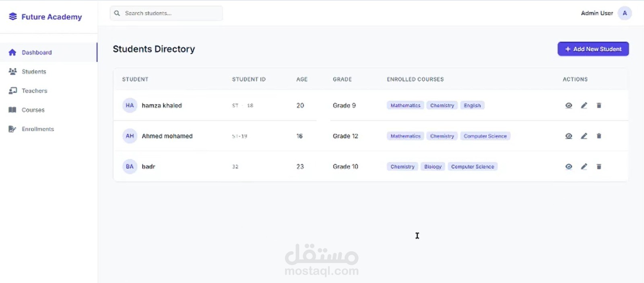The width and height of the screenshot is (644, 283).
Task: Edit the badr record
Action: [x=584, y=166]
